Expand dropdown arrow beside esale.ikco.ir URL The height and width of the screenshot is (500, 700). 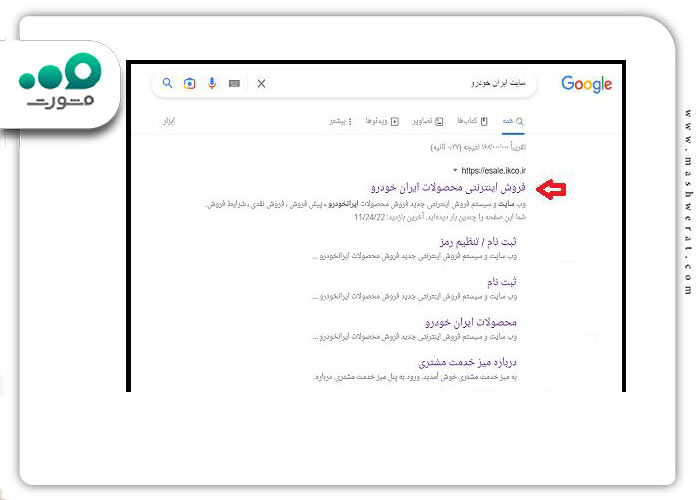455,170
